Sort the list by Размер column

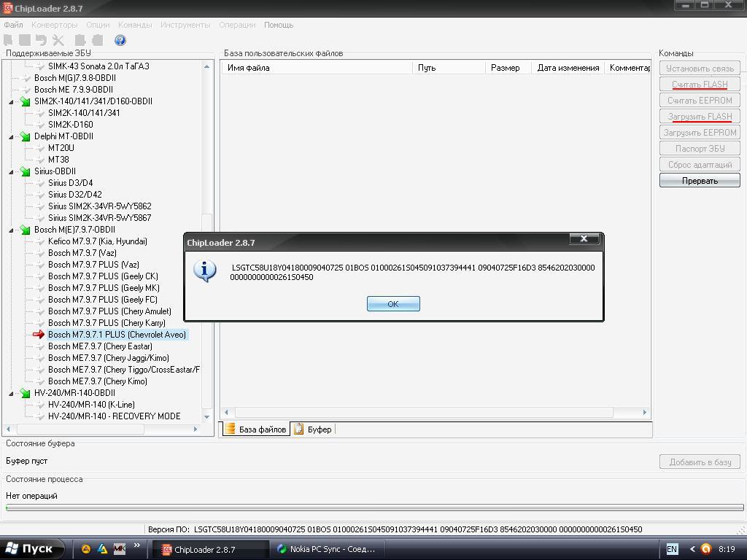[508, 68]
